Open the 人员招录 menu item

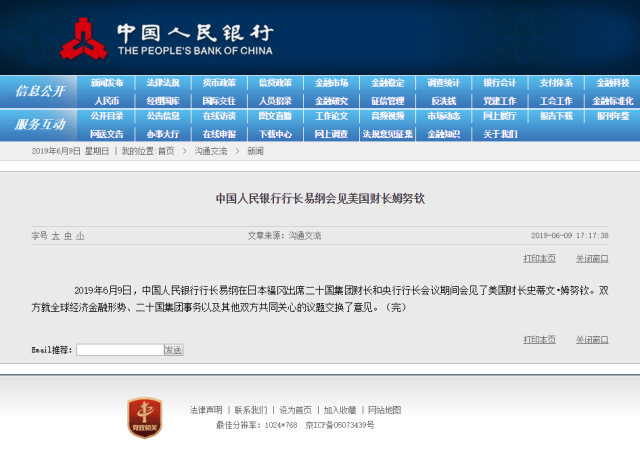[275, 101]
